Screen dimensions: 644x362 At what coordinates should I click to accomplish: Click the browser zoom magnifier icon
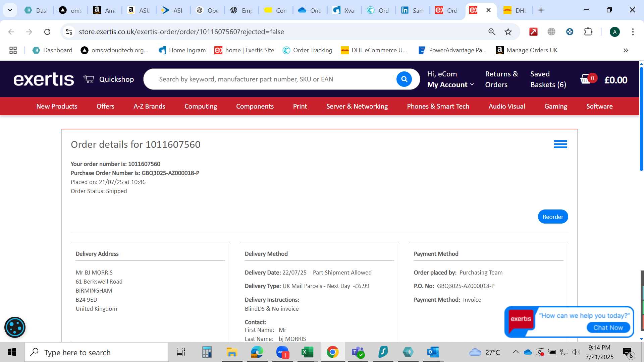point(492,32)
